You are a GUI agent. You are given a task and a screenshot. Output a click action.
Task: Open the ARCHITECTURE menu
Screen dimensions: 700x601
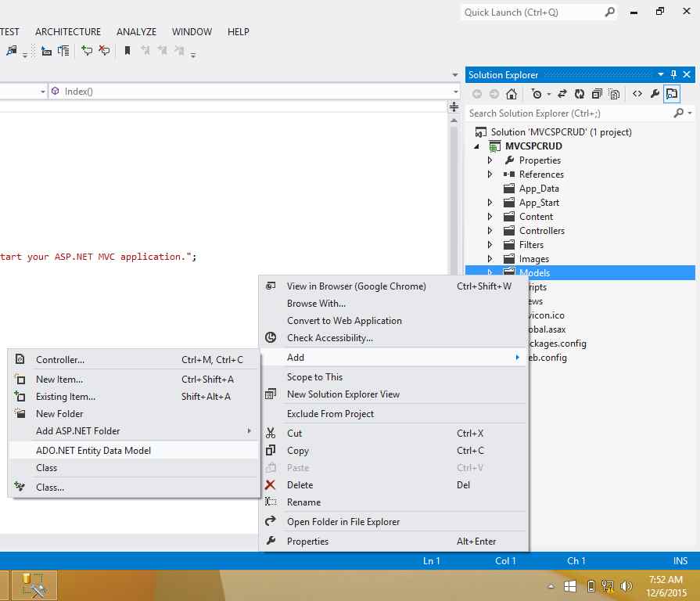pyautogui.click(x=68, y=32)
